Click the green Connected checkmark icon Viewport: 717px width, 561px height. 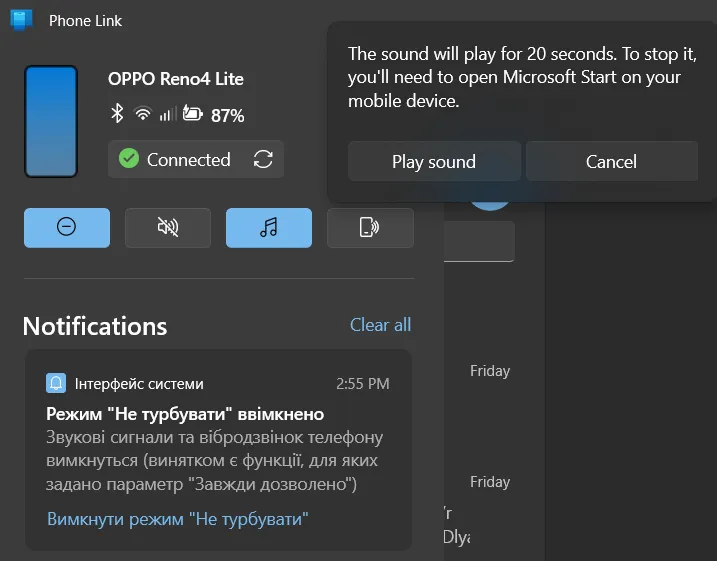[x=129, y=159]
